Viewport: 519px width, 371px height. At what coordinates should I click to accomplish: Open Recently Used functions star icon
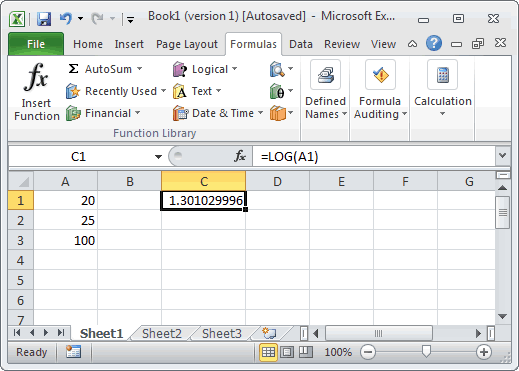pyautogui.click(x=73, y=91)
